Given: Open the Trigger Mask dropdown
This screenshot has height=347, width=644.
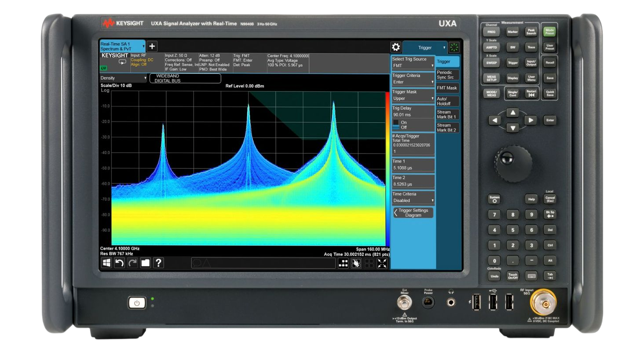Looking at the screenshot, I should click(x=413, y=99).
